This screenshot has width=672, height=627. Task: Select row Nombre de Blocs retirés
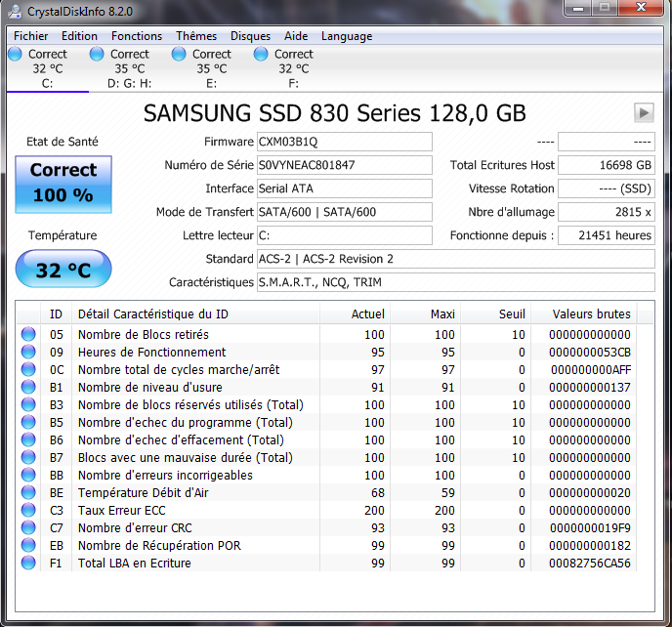coord(326,334)
